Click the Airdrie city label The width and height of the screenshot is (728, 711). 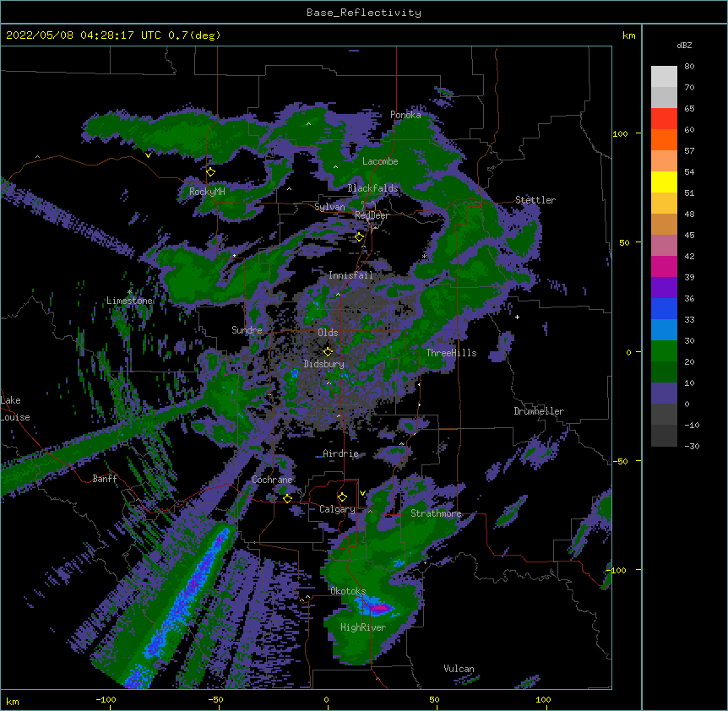pyautogui.click(x=340, y=453)
